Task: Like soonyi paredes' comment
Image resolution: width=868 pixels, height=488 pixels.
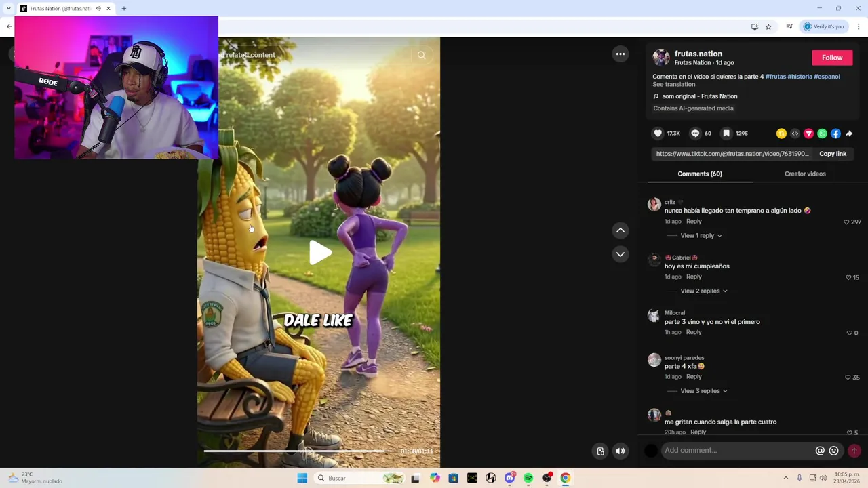Action: [x=848, y=377]
